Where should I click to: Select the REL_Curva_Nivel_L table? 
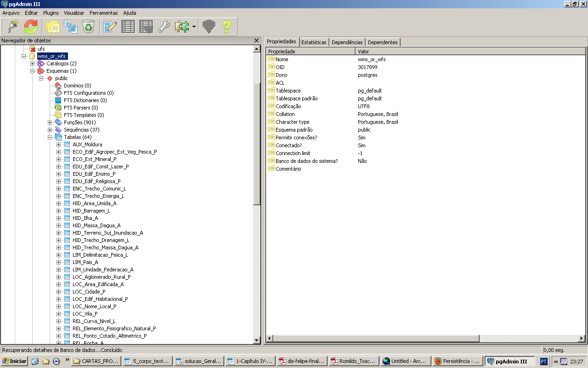(x=94, y=321)
